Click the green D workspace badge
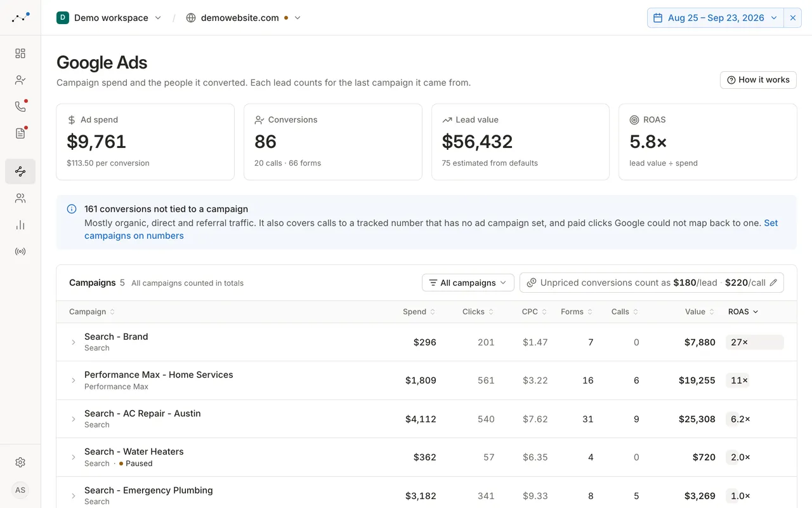The width and height of the screenshot is (812, 508). pos(63,18)
